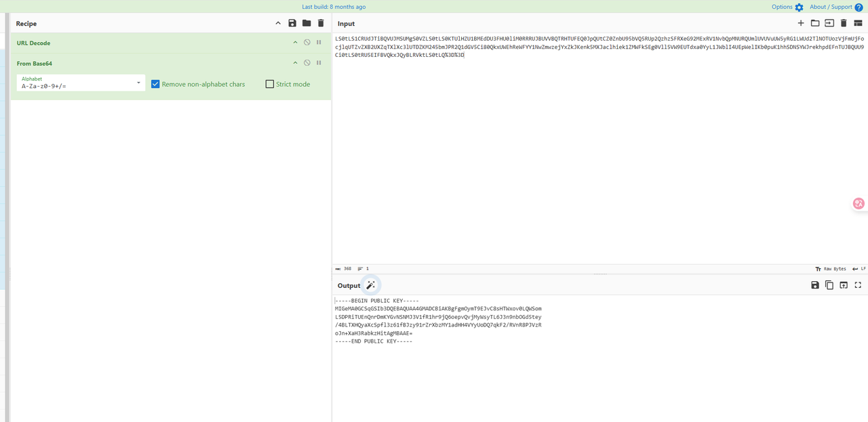Save output to file
This screenshot has height=422, width=868.
[x=815, y=285]
